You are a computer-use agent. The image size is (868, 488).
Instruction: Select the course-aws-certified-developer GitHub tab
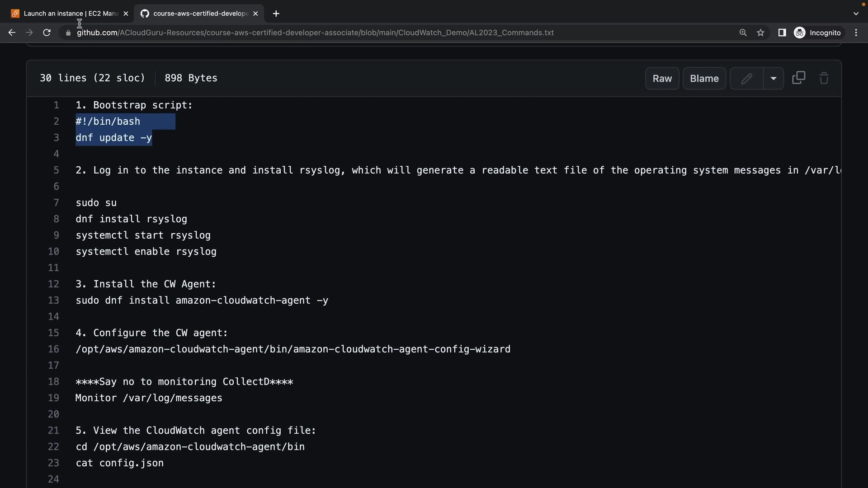(x=199, y=14)
